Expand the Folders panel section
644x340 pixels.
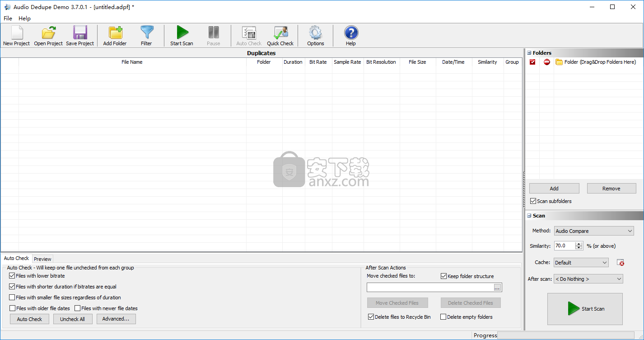point(529,53)
